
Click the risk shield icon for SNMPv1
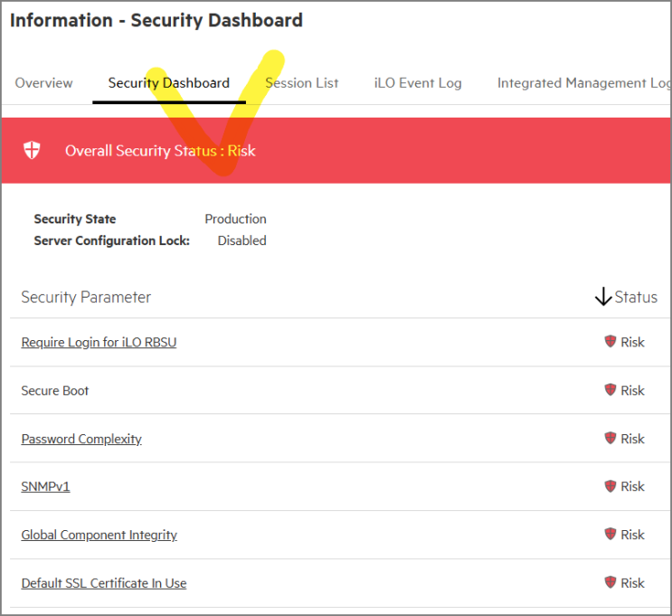click(610, 486)
